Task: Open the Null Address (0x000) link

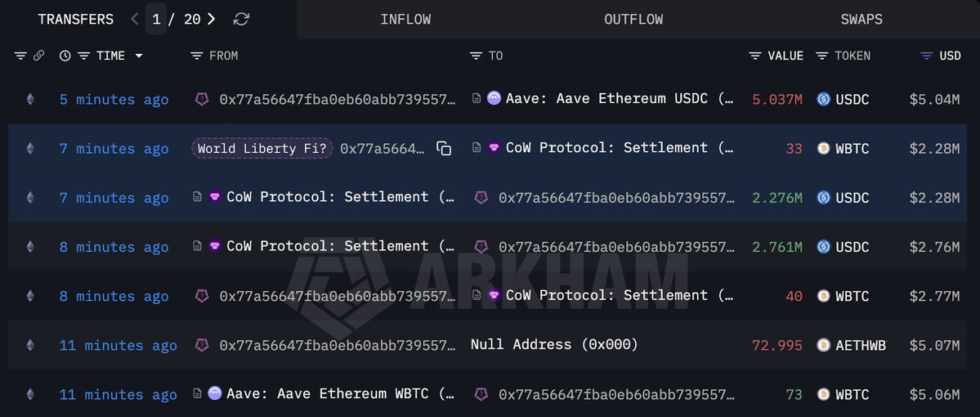Action: (x=554, y=344)
